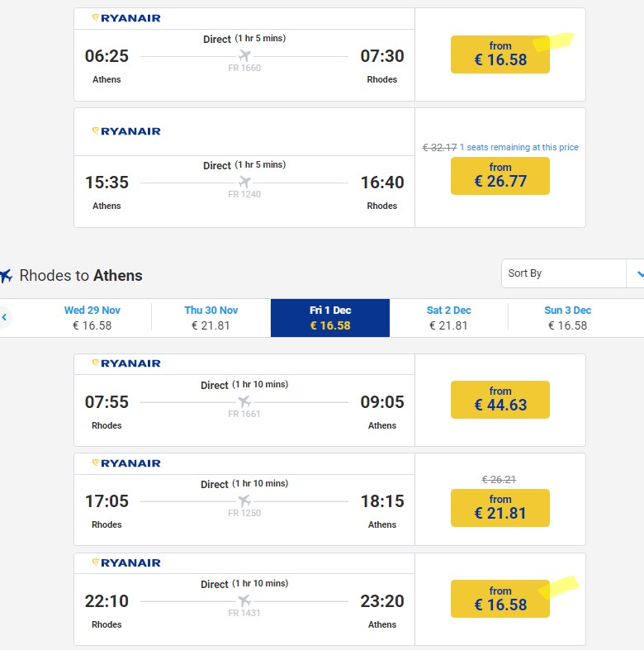Image resolution: width=644 pixels, height=650 pixels.
Task: Switch to the Sat 2 Dec date tab
Action: (x=449, y=318)
